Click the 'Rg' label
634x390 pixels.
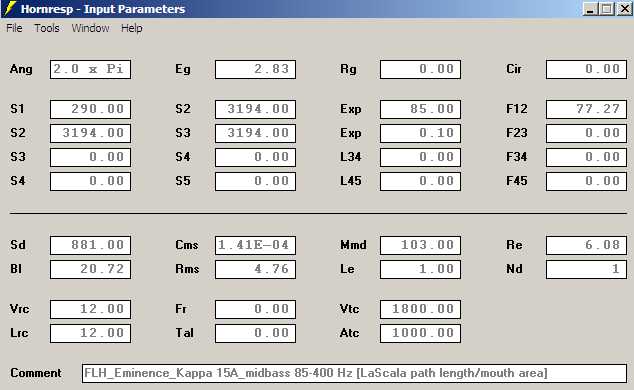pyautogui.click(x=348, y=70)
